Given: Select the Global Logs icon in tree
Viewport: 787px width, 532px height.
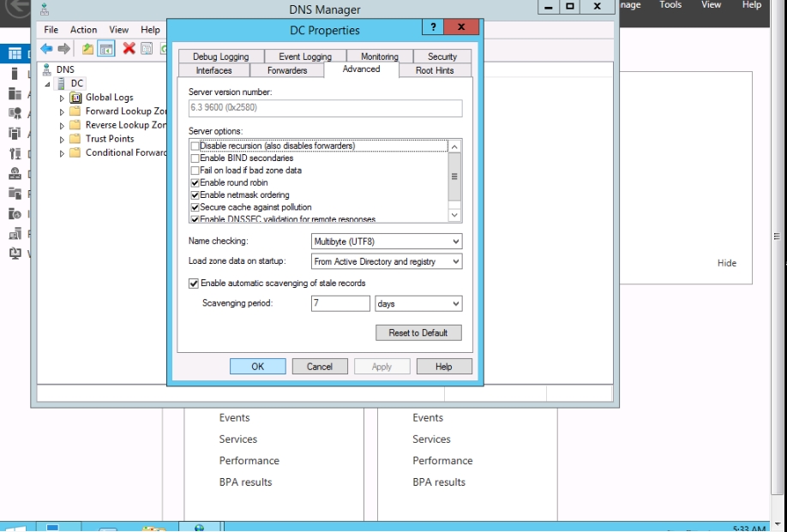Looking at the screenshot, I should click(75, 98).
